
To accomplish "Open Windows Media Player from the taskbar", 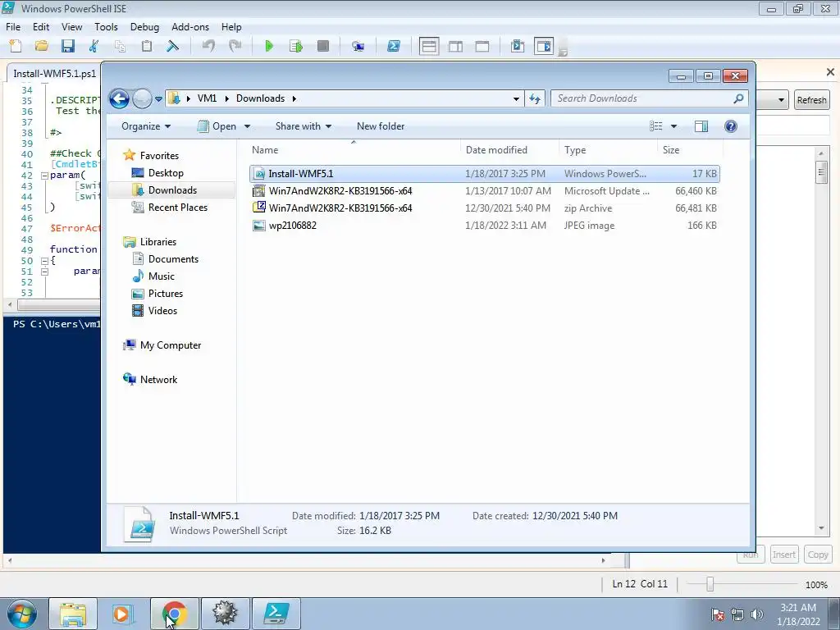I will pos(122,614).
